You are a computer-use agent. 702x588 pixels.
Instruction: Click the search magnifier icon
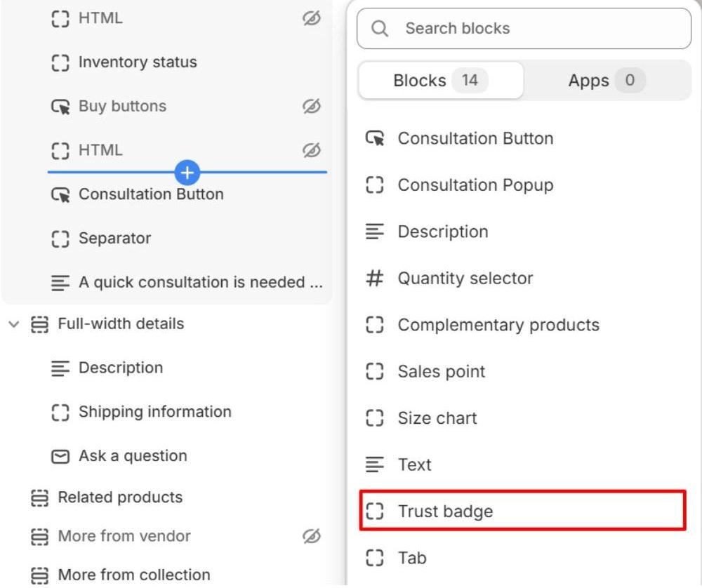coord(379,29)
